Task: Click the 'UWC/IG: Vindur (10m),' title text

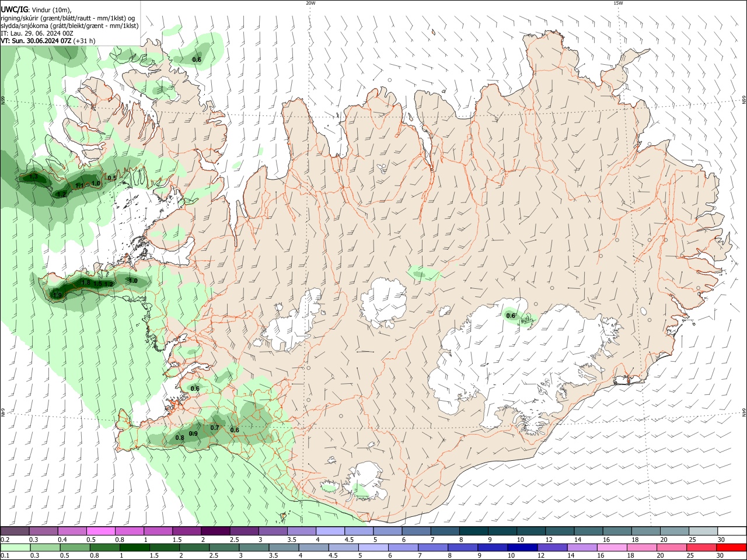Action: coord(36,10)
